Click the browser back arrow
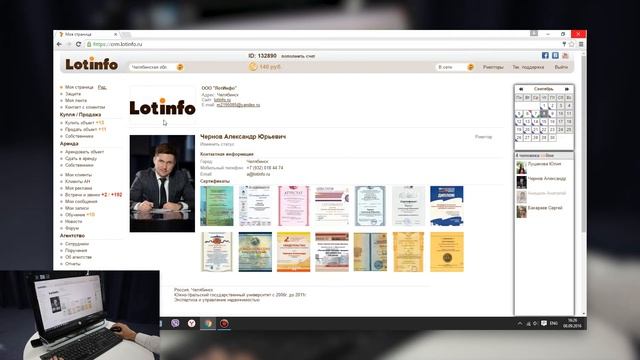Viewport: 640px width, 360px height. pyautogui.click(x=60, y=44)
